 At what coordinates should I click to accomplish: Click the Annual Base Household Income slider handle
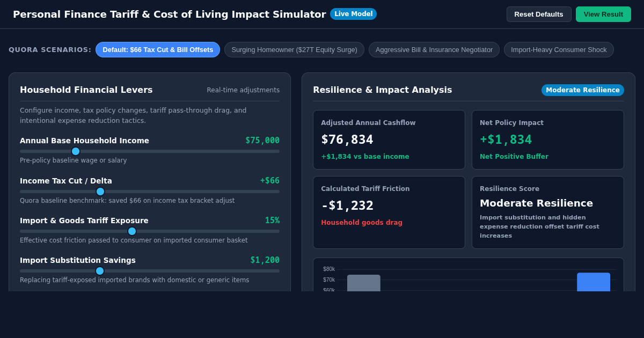click(x=76, y=151)
